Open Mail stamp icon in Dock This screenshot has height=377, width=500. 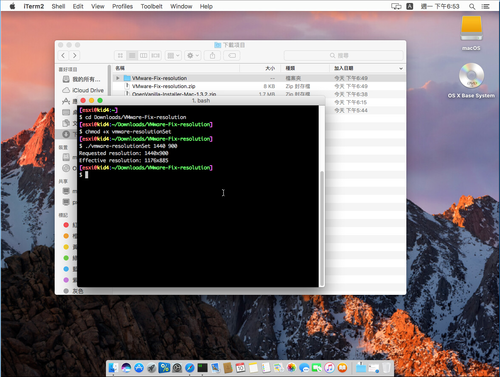pos(215,368)
